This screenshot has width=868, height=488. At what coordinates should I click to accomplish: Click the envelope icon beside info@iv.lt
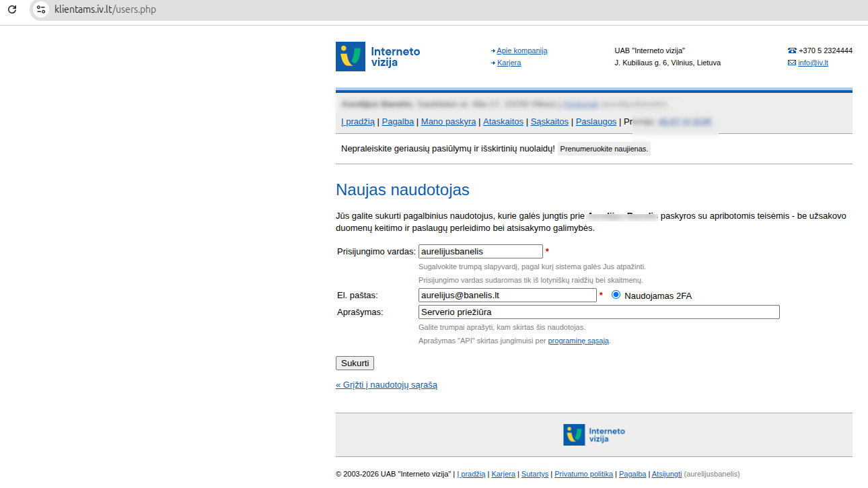point(792,63)
